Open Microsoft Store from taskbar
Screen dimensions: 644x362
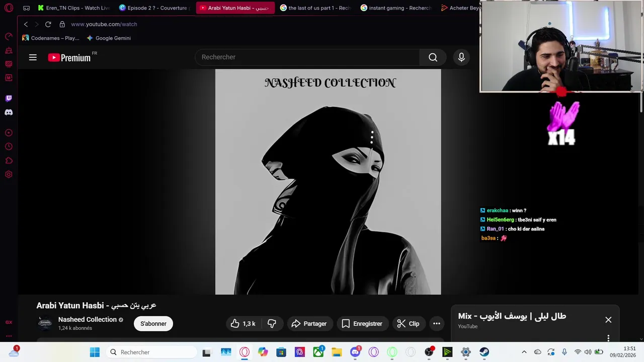coord(281,352)
